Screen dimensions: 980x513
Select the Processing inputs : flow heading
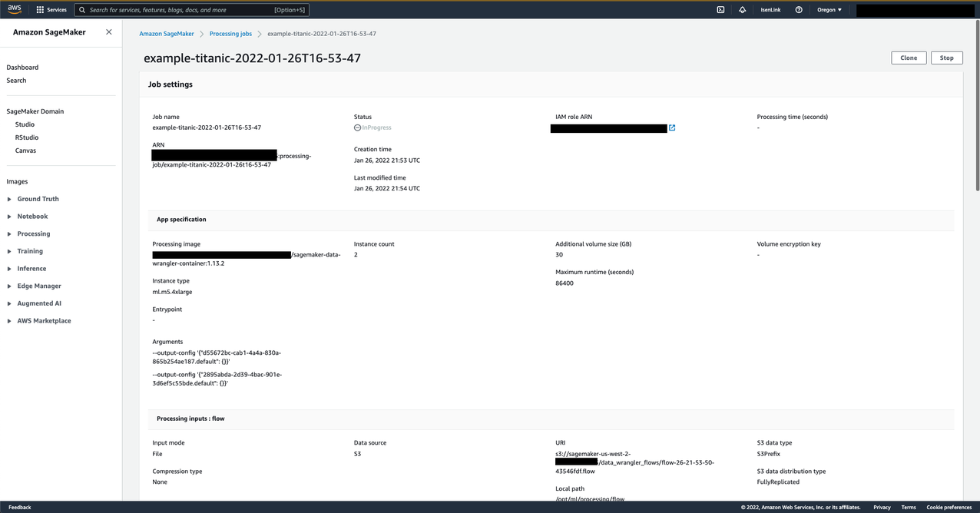[190, 419]
